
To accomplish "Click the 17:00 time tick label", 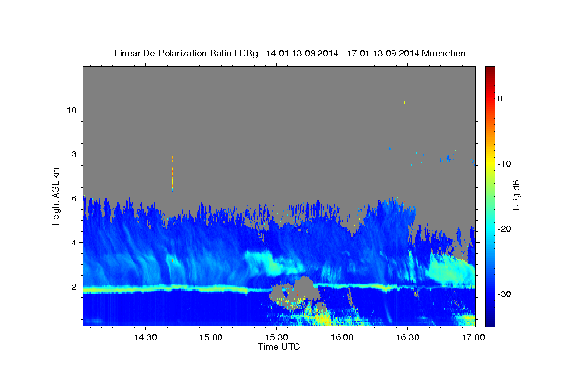I will coord(473,338).
